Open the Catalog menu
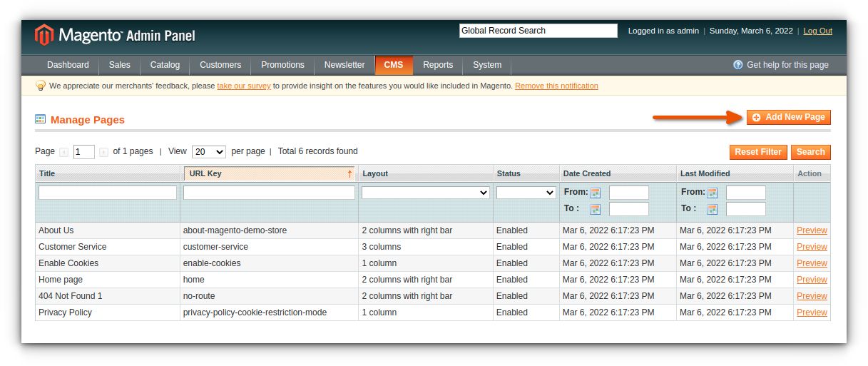The image size is (868, 366). (x=165, y=65)
